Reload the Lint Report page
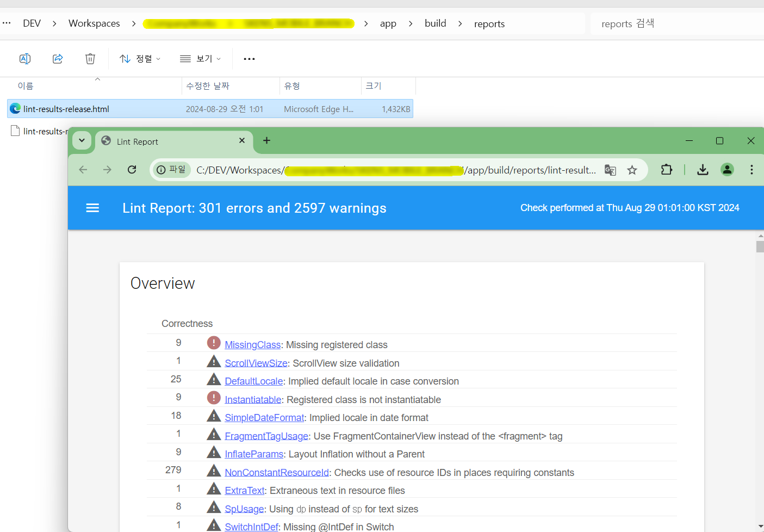The image size is (764, 532). coord(132,170)
